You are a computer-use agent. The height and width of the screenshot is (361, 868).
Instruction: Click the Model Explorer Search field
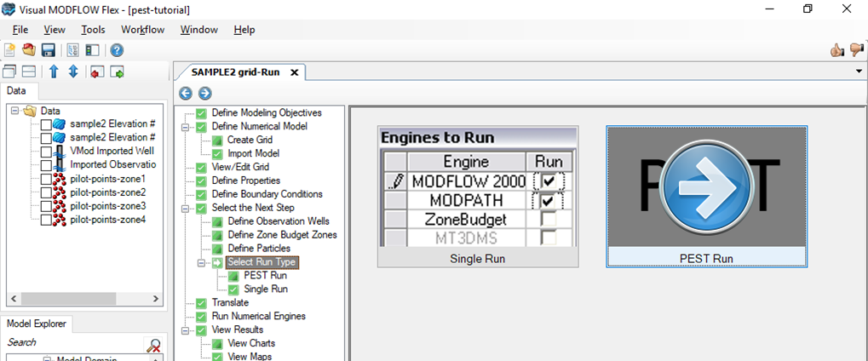coord(74,343)
